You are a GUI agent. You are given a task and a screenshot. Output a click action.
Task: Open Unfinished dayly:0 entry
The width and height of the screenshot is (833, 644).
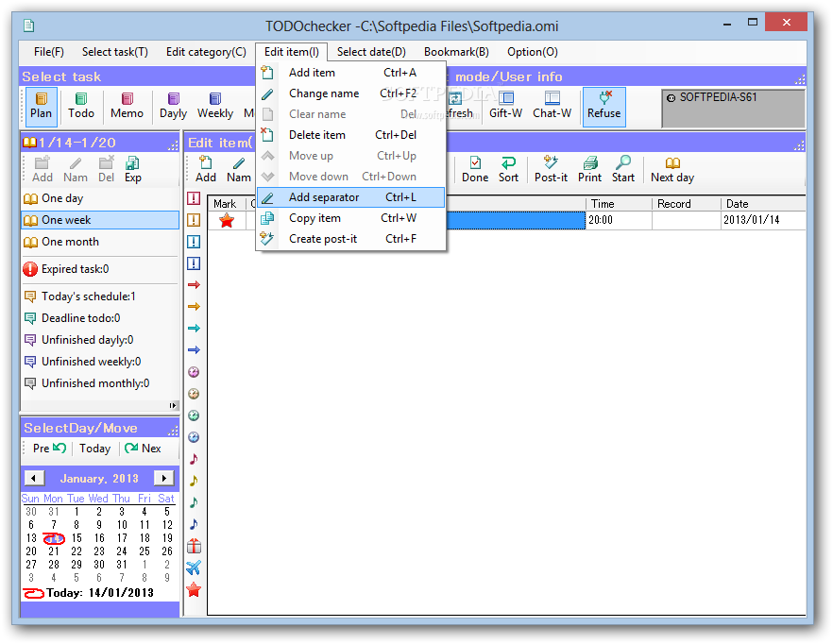(100, 340)
